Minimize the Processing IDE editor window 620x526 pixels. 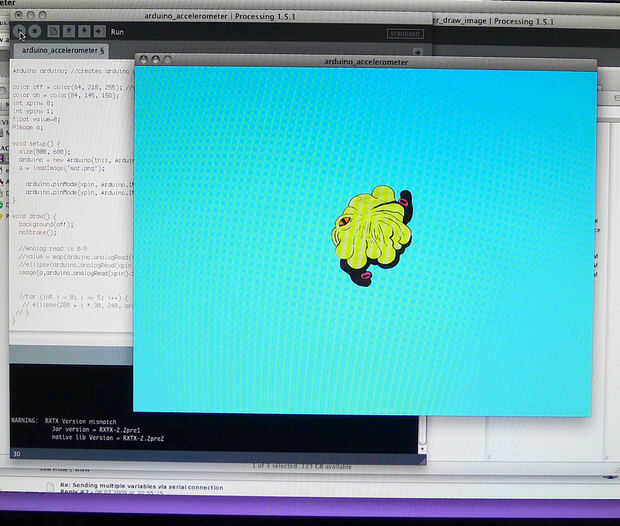coord(30,15)
